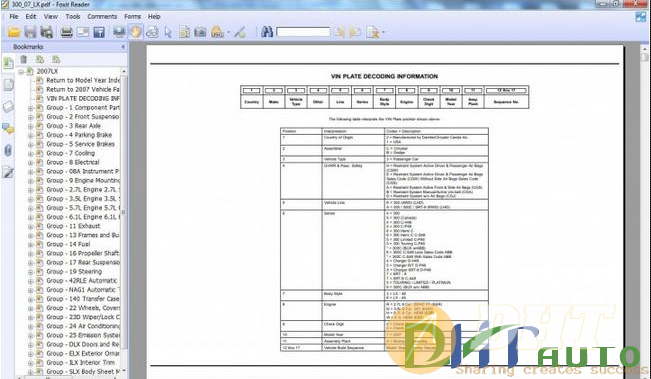
Task: Collapse the 2007LX root bookmark
Action: 21,72
